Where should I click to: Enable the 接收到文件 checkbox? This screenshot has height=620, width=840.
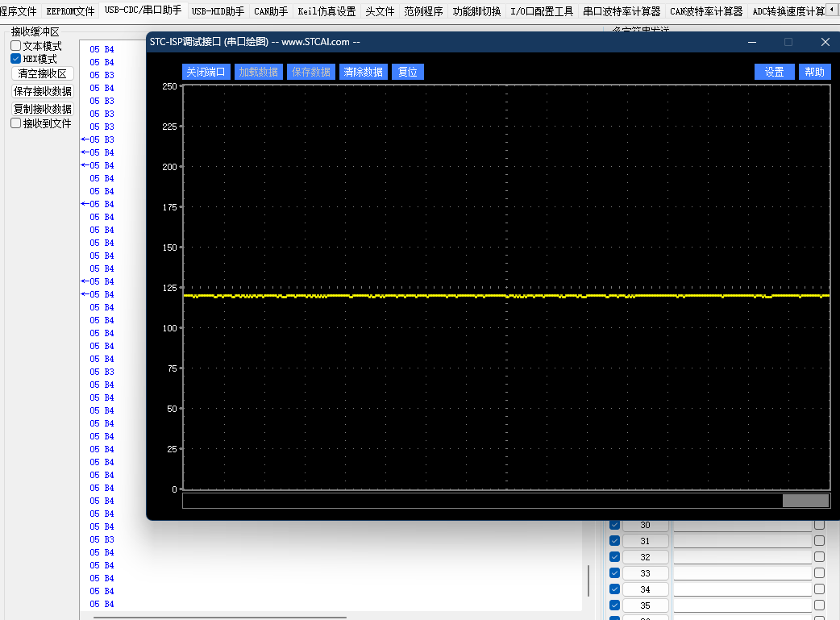16,123
